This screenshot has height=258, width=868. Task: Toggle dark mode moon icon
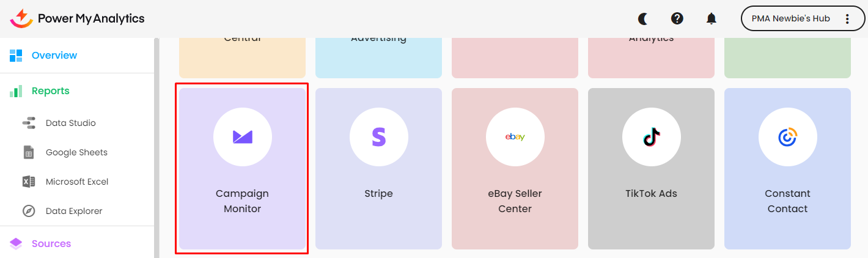[x=642, y=18]
